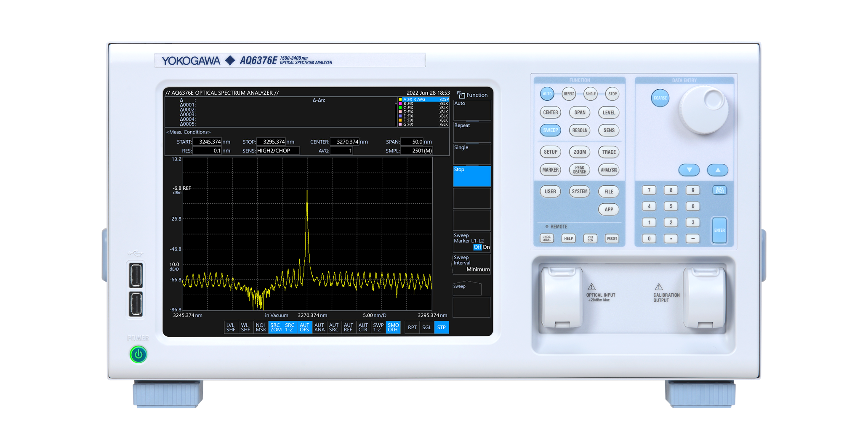Toggle the AUT OFS status indicator

(304, 327)
